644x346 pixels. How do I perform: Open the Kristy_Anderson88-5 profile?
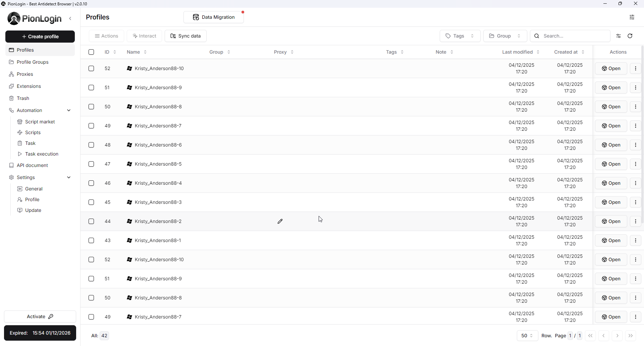coord(611,164)
